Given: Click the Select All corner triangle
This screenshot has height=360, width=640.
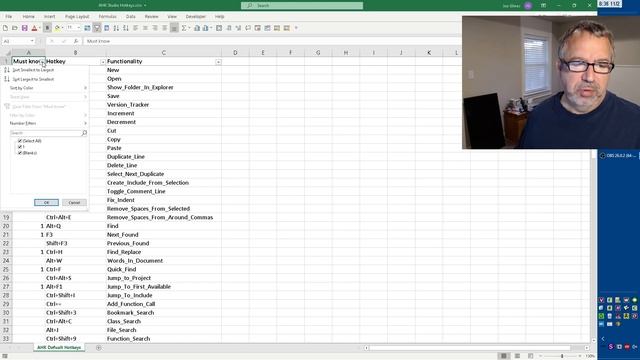Looking at the screenshot, I should (8, 53).
